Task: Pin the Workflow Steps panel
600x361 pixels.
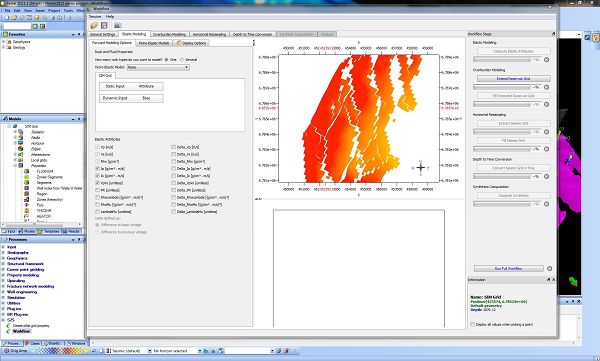Action: (x=553, y=34)
